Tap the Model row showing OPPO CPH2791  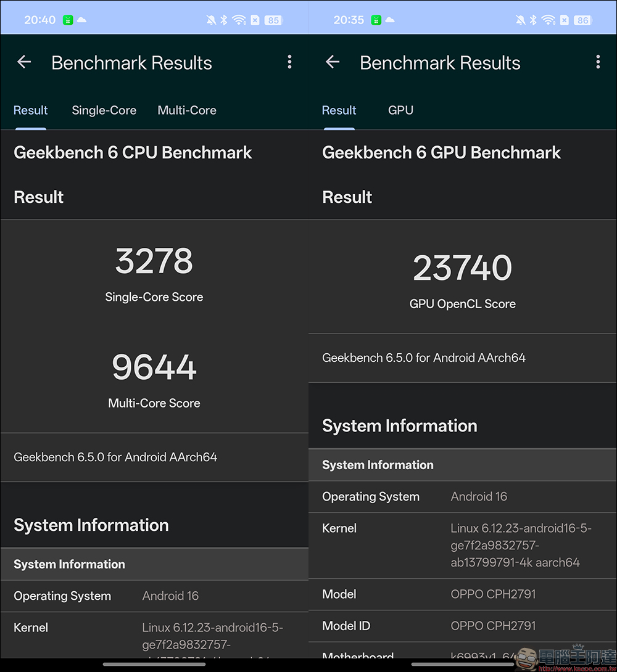click(463, 594)
